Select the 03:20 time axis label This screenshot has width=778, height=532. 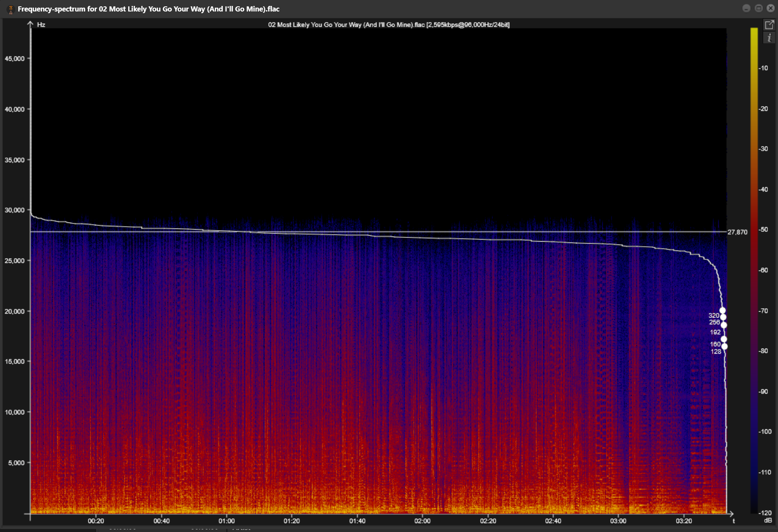click(x=684, y=521)
